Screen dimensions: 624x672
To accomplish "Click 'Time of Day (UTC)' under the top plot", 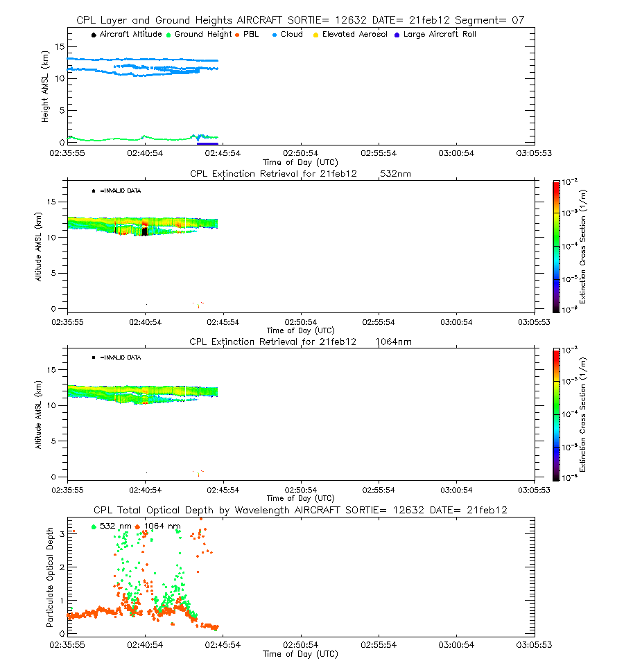I will (x=300, y=162).
